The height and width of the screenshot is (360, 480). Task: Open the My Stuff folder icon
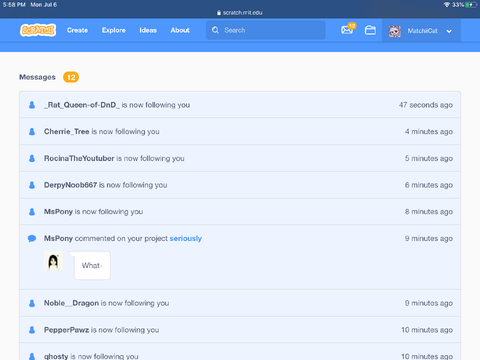[370, 30]
